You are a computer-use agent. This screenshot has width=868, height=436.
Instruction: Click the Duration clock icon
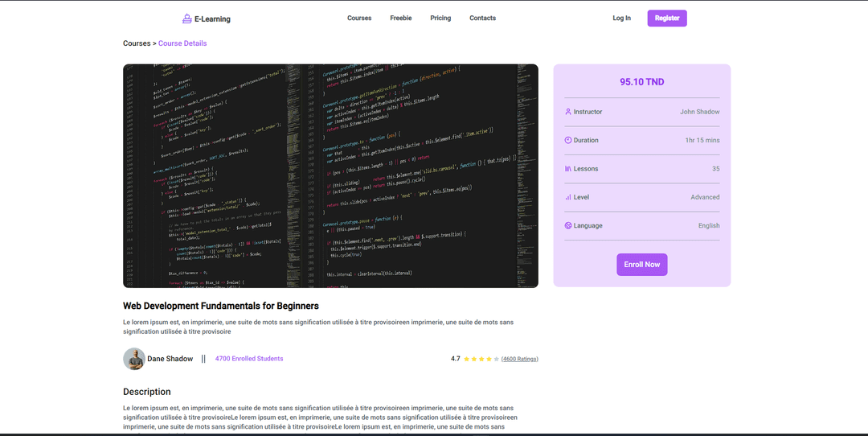coord(568,140)
